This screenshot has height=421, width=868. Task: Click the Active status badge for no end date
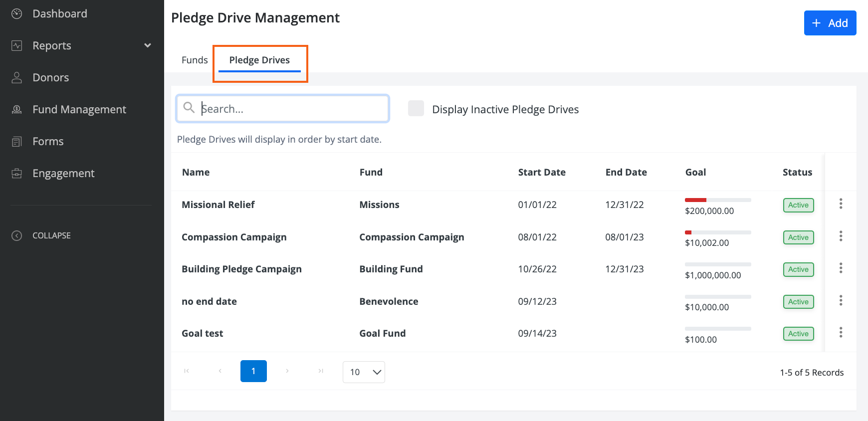click(x=798, y=302)
